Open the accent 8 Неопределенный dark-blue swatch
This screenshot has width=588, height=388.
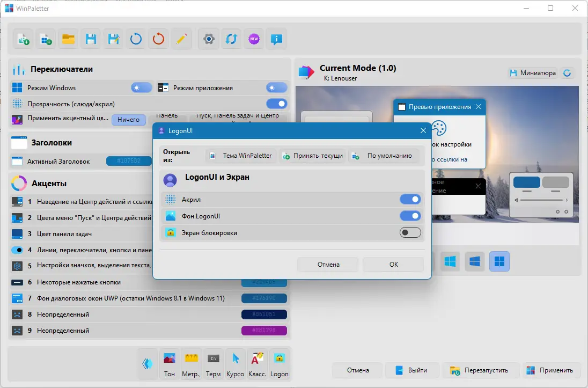pos(264,314)
